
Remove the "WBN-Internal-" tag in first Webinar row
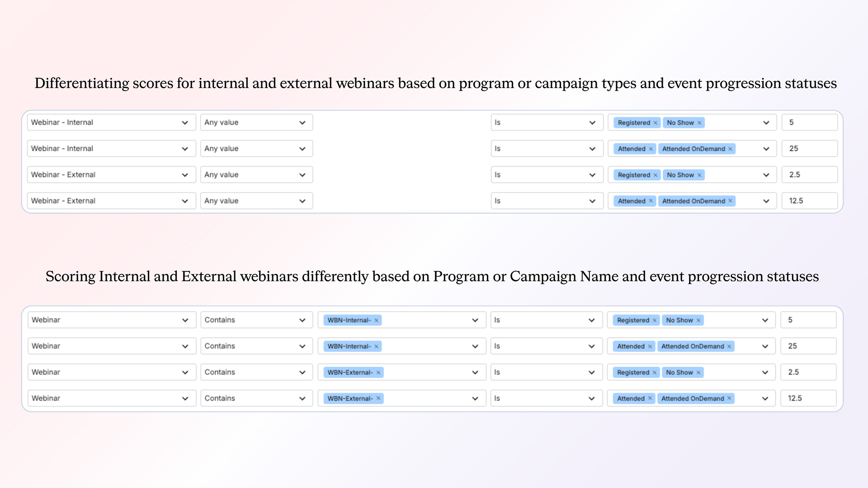coord(376,320)
